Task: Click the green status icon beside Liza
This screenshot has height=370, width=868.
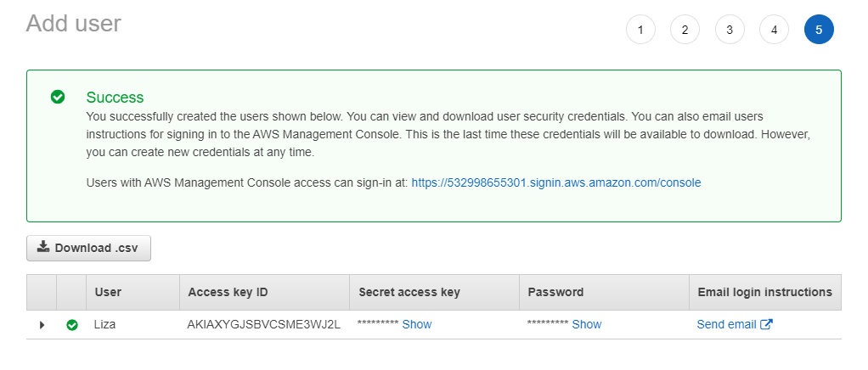Action: [72, 324]
